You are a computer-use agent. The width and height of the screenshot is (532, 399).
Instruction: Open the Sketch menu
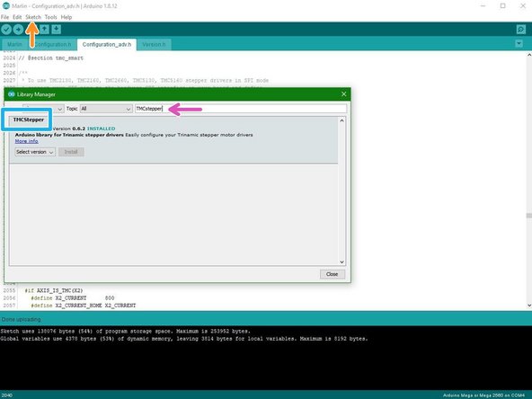pos(33,17)
